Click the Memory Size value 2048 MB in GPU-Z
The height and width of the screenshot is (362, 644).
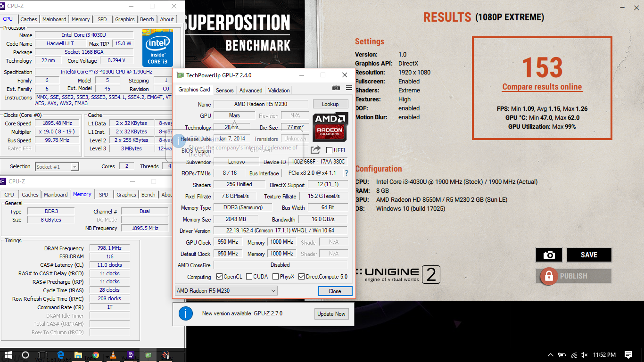(236, 219)
